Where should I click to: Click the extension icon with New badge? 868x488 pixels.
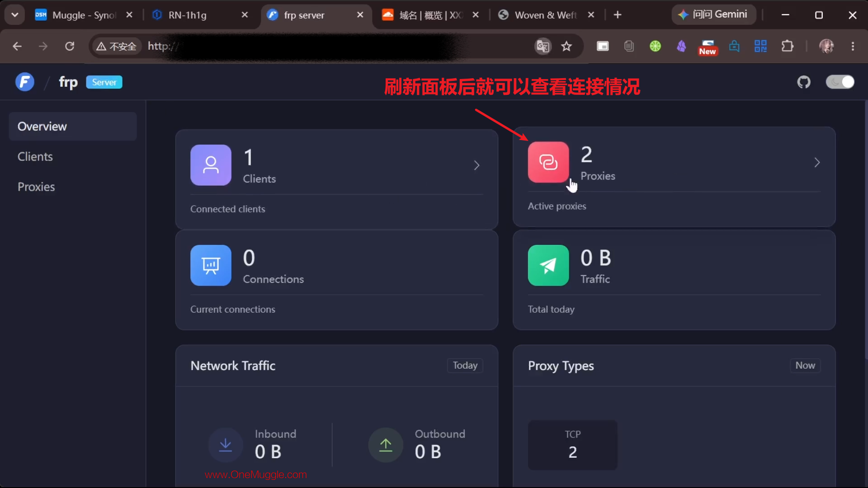(x=708, y=47)
